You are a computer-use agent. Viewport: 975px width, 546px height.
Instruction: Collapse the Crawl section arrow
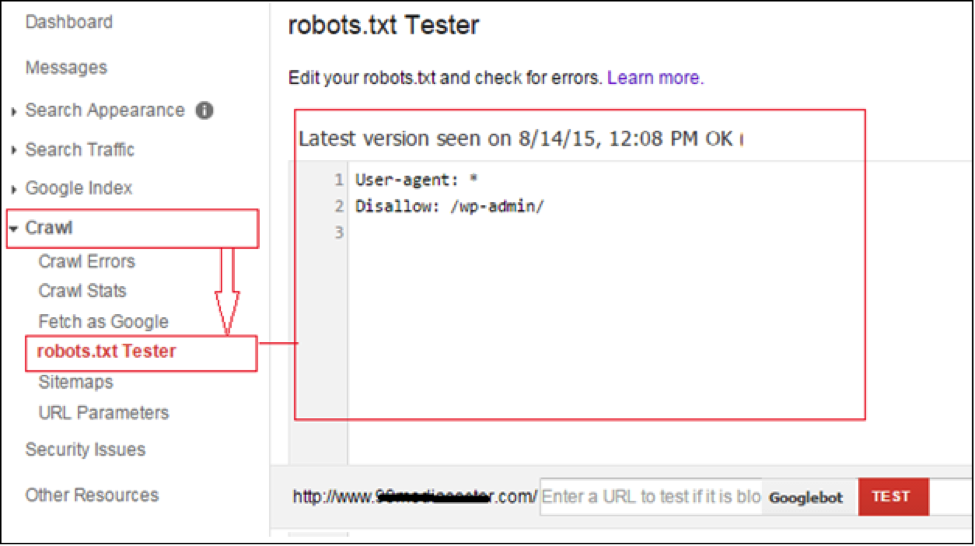[14, 228]
